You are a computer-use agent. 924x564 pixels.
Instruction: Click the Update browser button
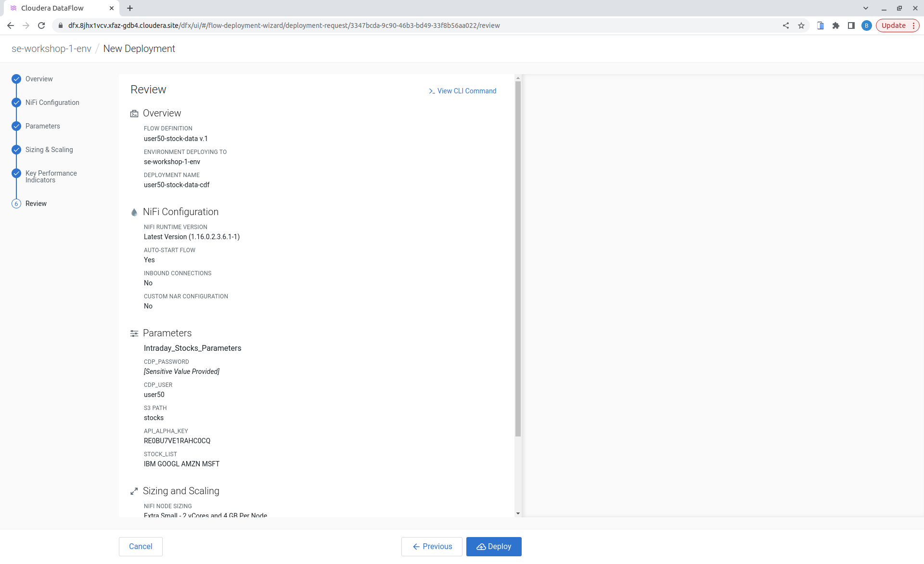coord(897,26)
